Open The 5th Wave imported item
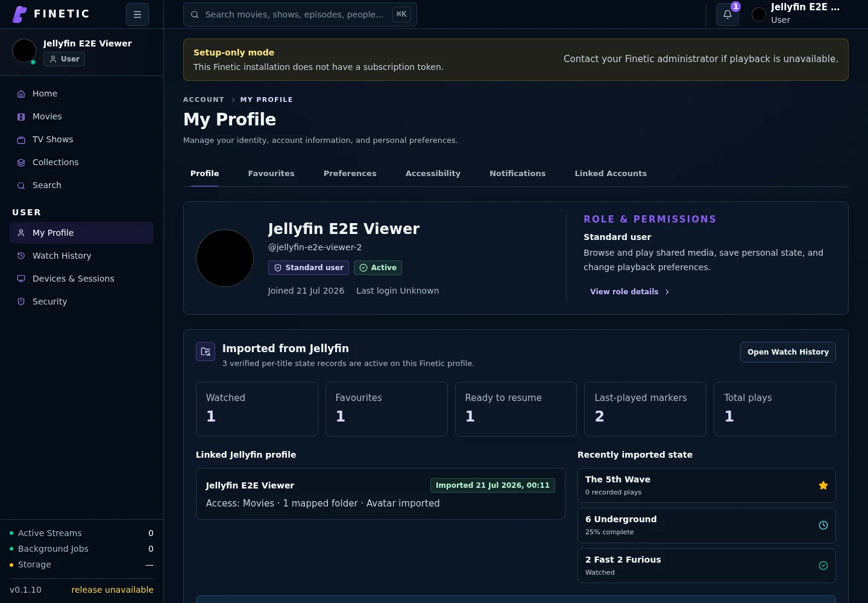This screenshot has width=868, height=603. [706, 485]
